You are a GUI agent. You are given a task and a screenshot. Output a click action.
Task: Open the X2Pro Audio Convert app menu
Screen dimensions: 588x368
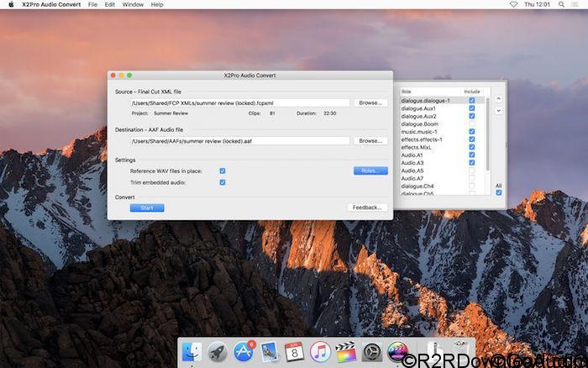click(x=51, y=4)
